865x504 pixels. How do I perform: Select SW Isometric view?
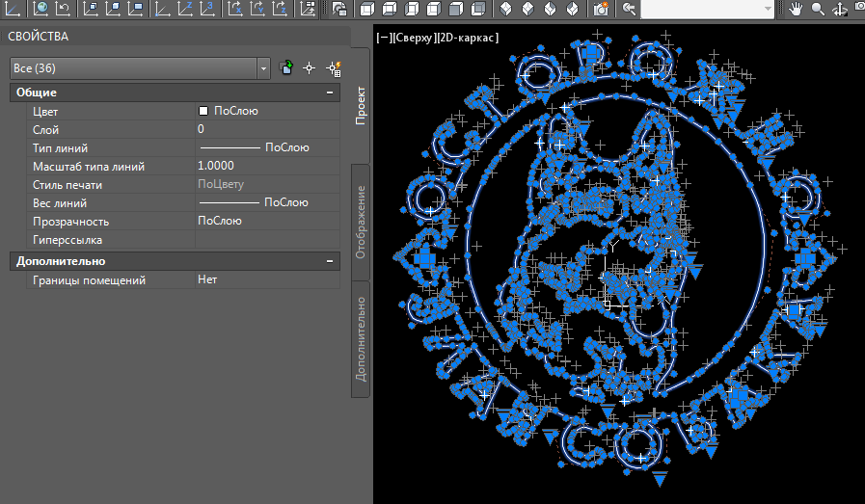pos(506,9)
